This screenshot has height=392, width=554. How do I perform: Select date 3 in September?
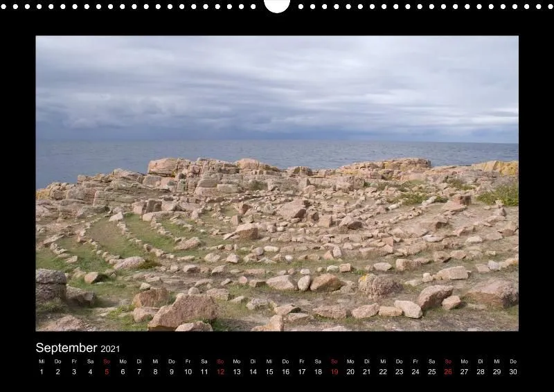pyautogui.click(x=74, y=372)
